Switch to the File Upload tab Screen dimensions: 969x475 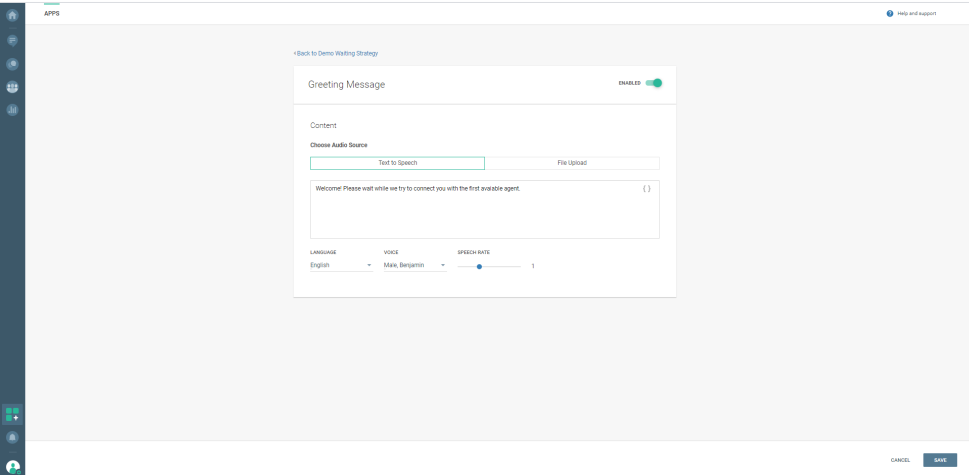[x=572, y=163]
